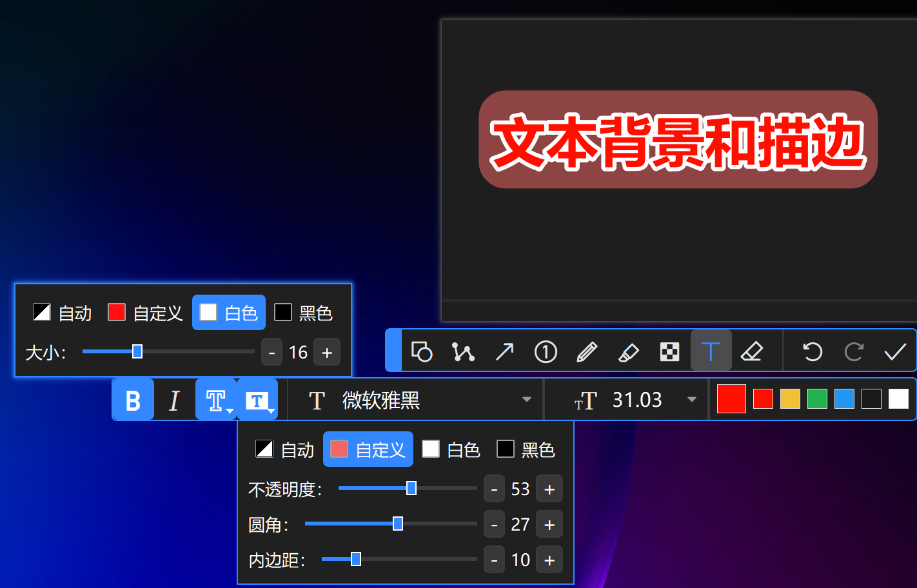Select the Polyline tool

(x=463, y=351)
